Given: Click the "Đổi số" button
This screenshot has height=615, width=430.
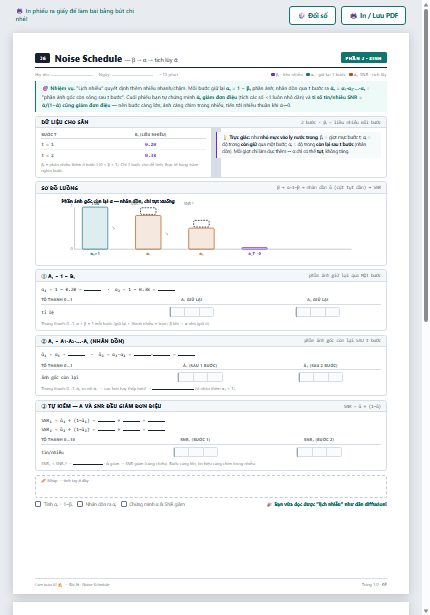Looking at the screenshot, I should (312, 16).
